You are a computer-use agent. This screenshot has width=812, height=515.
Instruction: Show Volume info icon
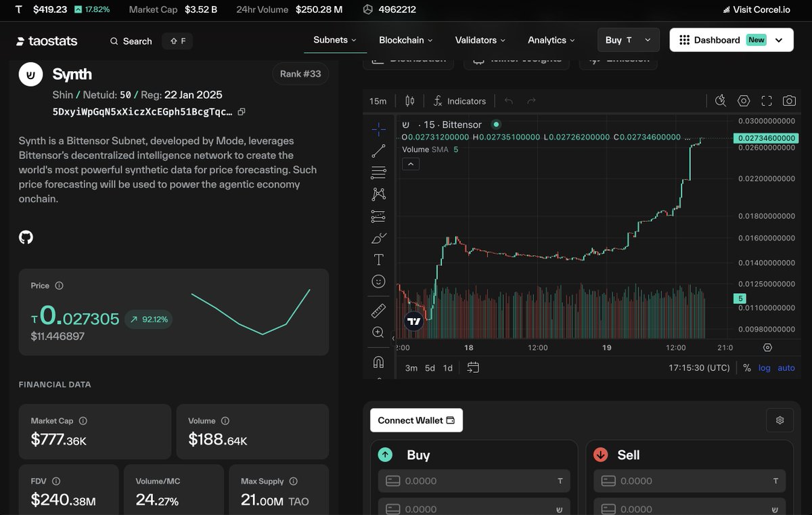tap(225, 421)
